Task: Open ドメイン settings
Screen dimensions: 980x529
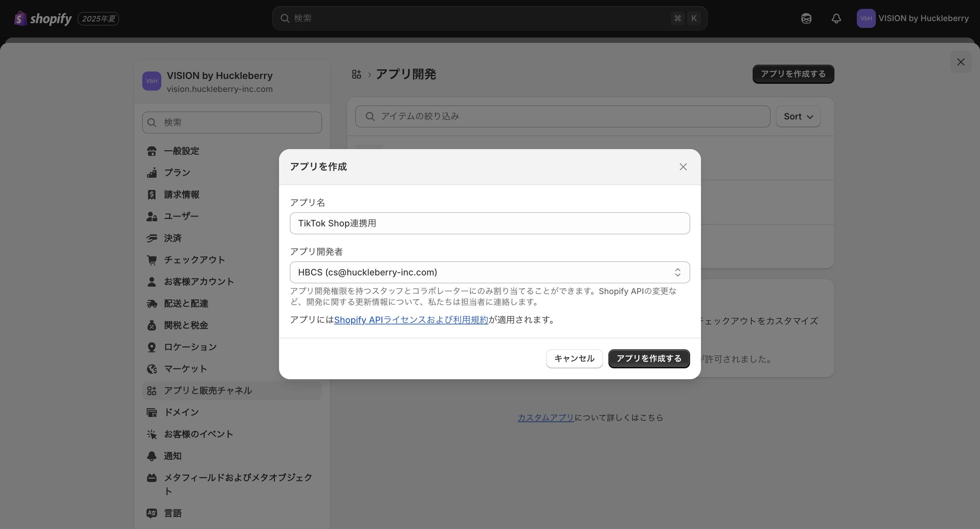Action: point(232,413)
